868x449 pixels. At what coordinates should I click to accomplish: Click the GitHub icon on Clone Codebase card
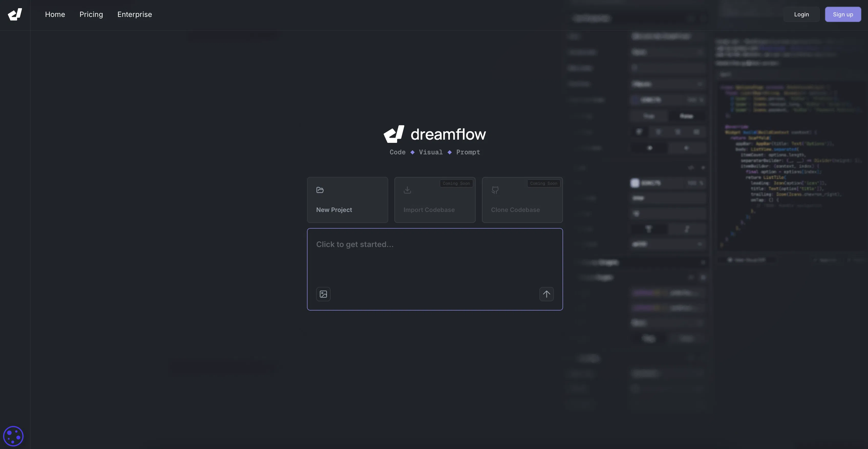(495, 190)
